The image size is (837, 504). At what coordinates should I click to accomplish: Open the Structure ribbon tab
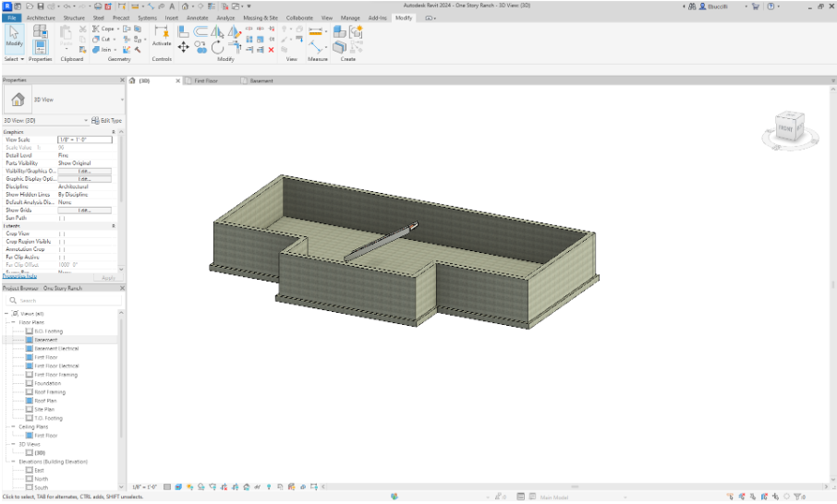coord(74,18)
